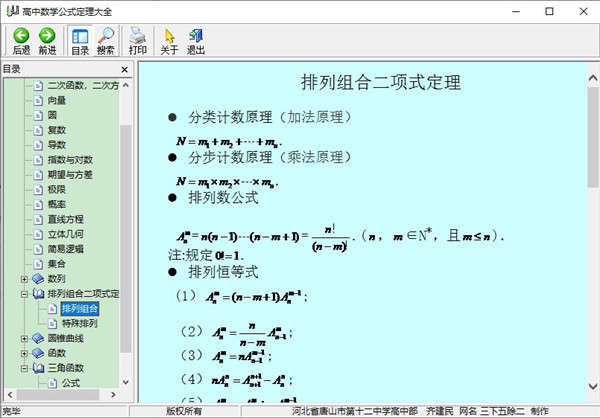Open the 复数 topic
The image size is (600, 418).
(57, 130)
